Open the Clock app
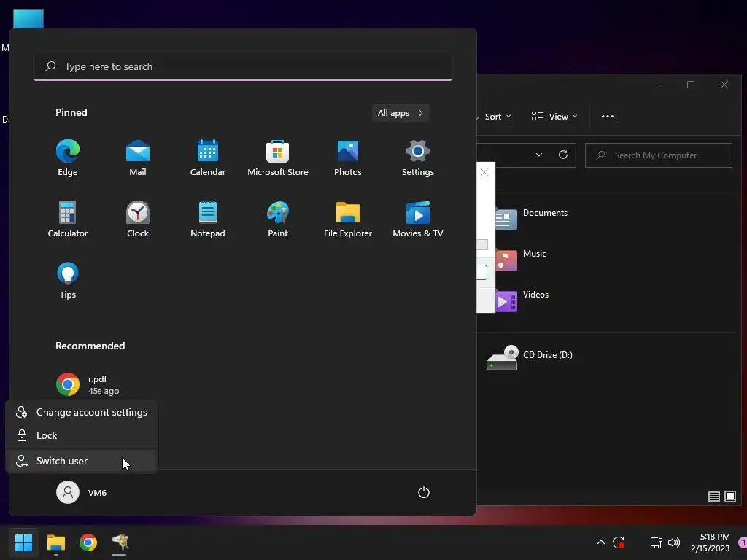 coord(138,219)
